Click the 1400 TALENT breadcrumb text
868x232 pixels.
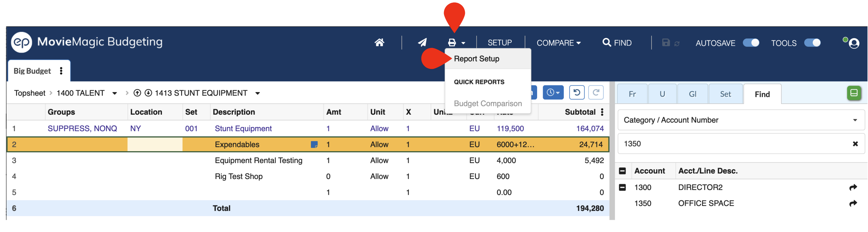click(80, 93)
